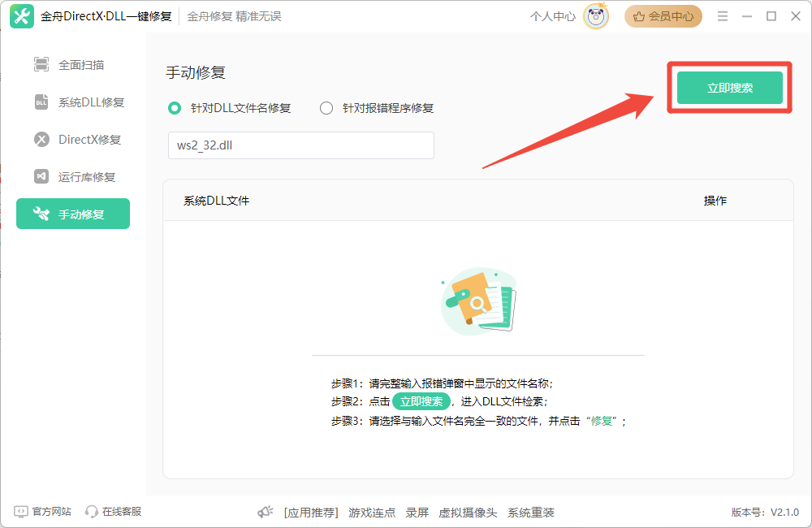This screenshot has height=528, width=812.
Task: Click the 版本号: V2.1.0 version text
Action: coord(765,513)
